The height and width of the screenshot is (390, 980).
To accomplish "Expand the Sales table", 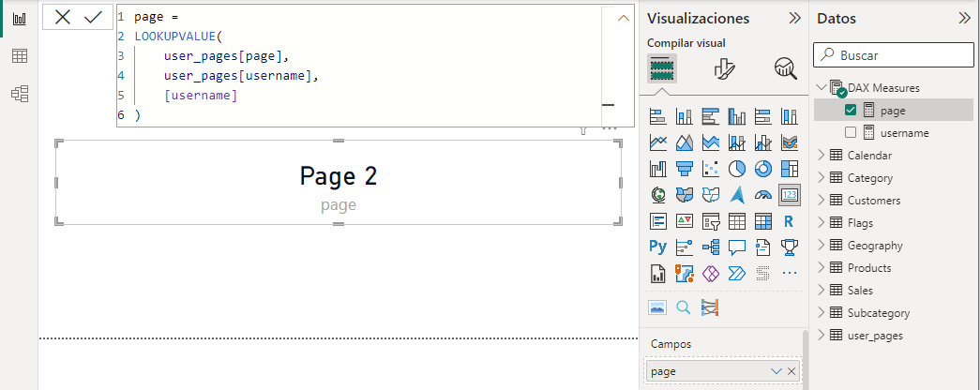I will (822, 290).
